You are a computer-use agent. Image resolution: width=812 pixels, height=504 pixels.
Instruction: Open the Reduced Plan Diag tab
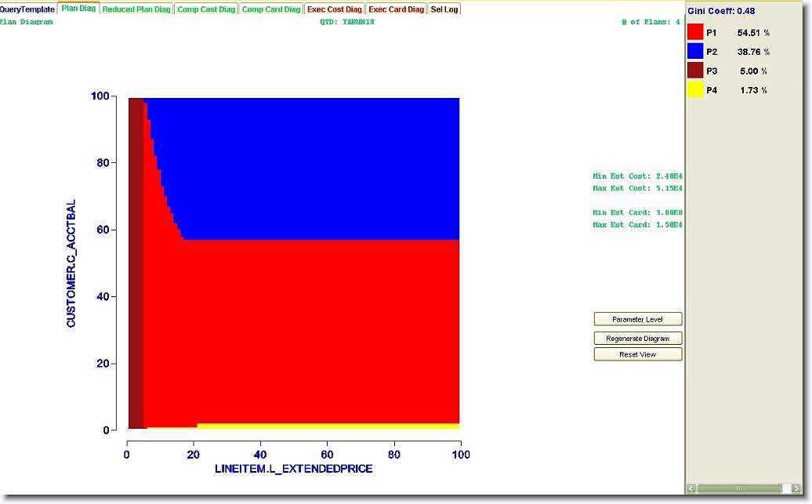[x=137, y=9]
